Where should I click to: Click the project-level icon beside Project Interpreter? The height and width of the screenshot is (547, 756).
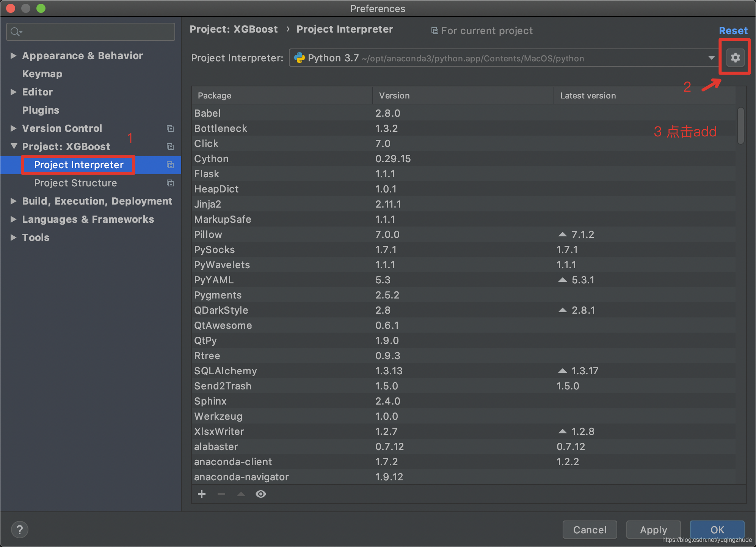(170, 165)
